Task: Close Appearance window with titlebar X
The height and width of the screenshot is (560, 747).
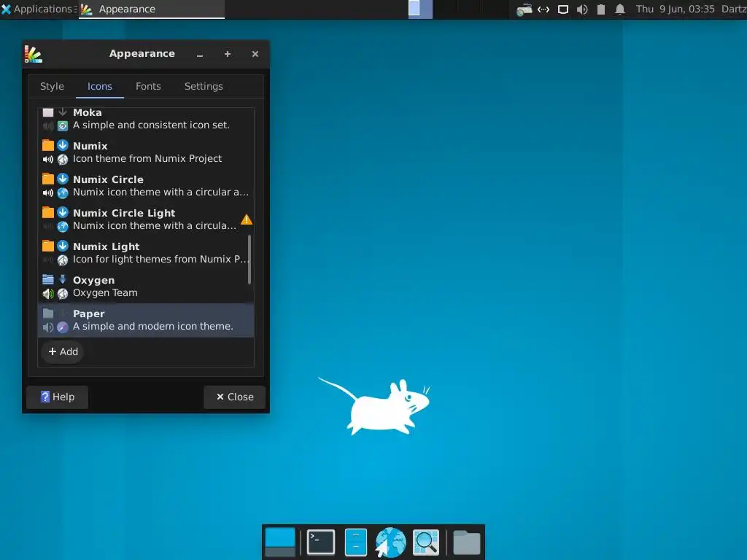Action: coord(255,54)
